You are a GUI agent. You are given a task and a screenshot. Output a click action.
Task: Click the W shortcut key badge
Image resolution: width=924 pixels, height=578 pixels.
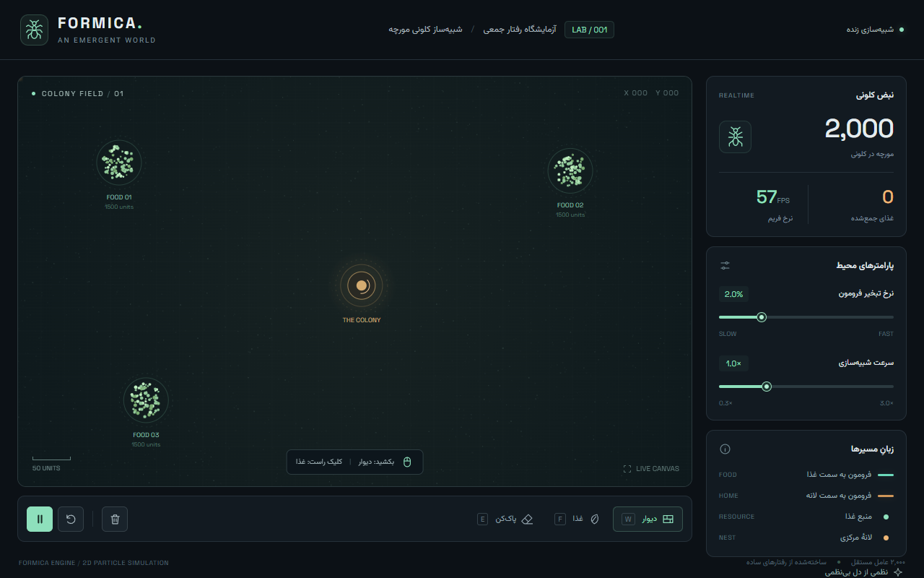628,519
